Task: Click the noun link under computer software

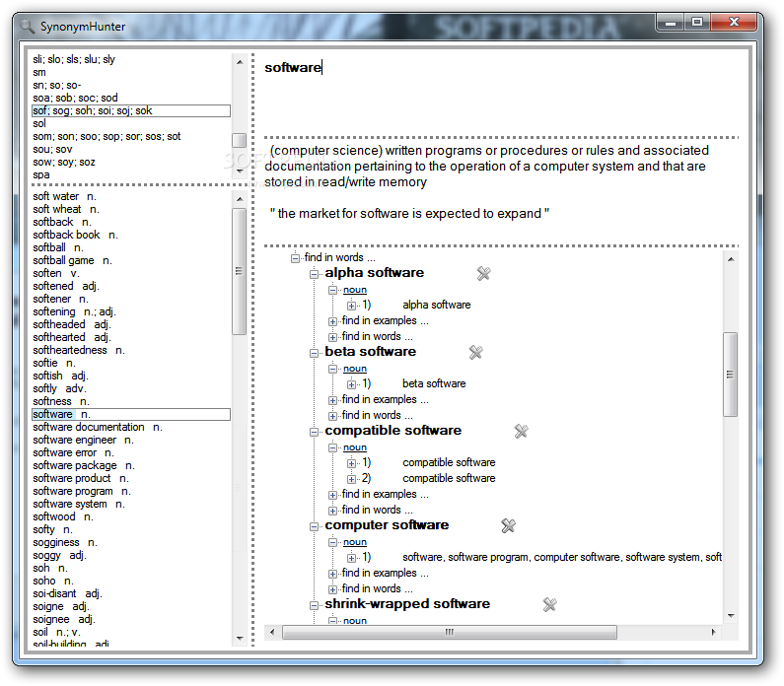Action: coord(355,542)
